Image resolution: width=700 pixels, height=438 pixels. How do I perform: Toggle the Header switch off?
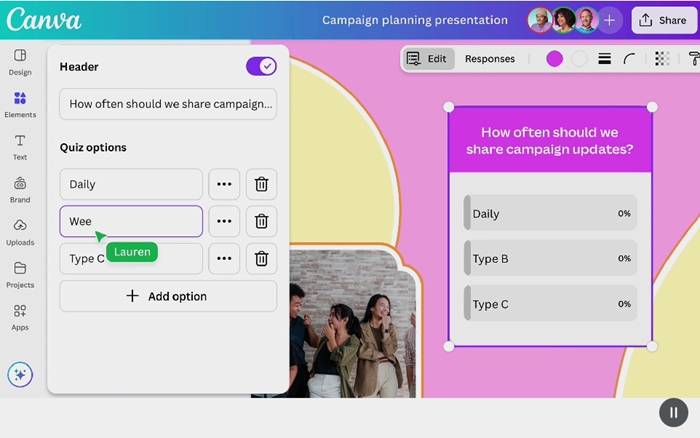coord(261,67)
